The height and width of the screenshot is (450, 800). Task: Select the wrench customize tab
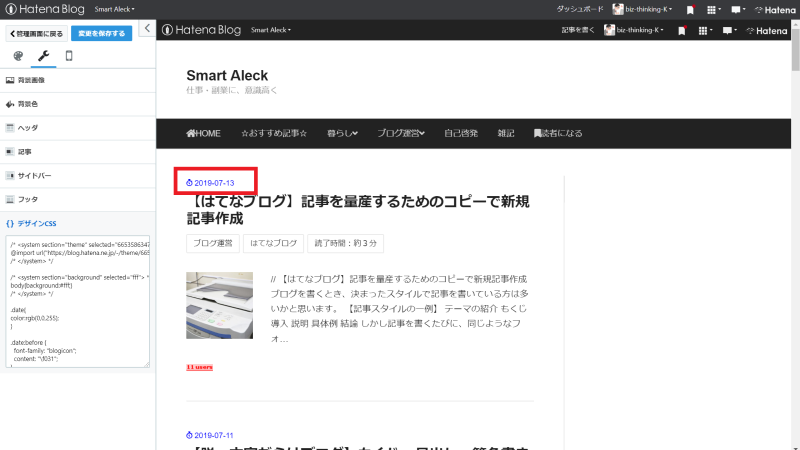pyautogui.click(x=43, y=56)
